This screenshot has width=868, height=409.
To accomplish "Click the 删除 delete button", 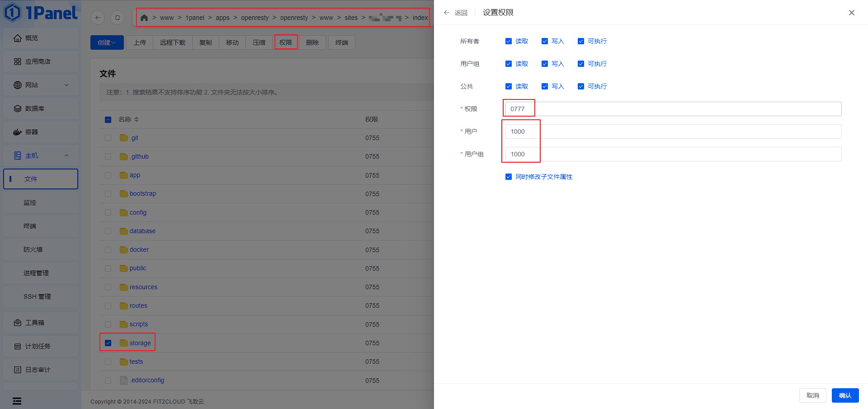I will [x=312, y=42].
